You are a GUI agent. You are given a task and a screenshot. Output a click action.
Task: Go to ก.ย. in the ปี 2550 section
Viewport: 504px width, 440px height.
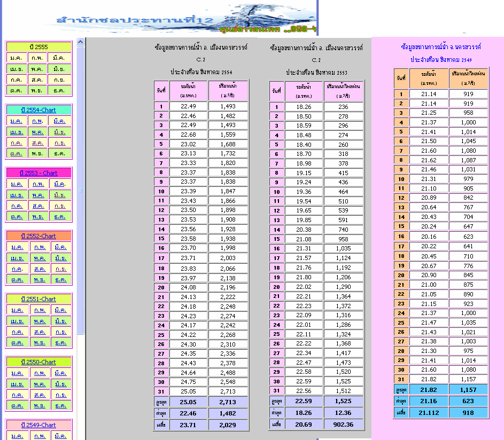(x=61, y=395)
